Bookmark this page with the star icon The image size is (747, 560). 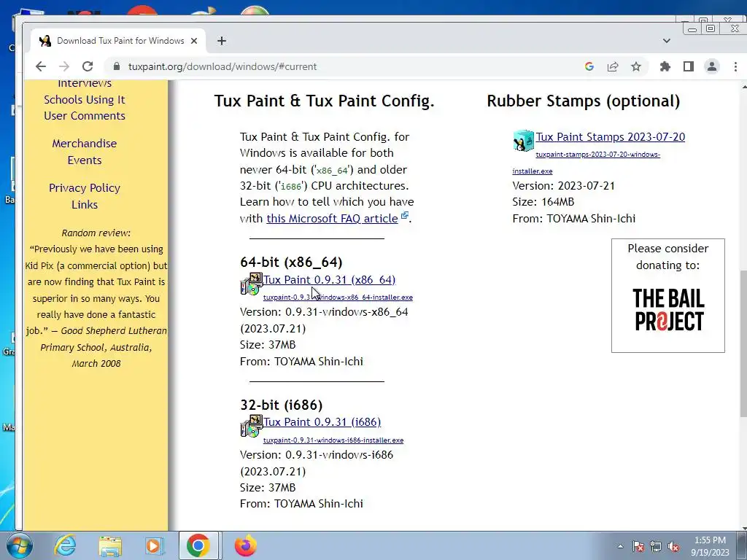click(x=636, y=66)
